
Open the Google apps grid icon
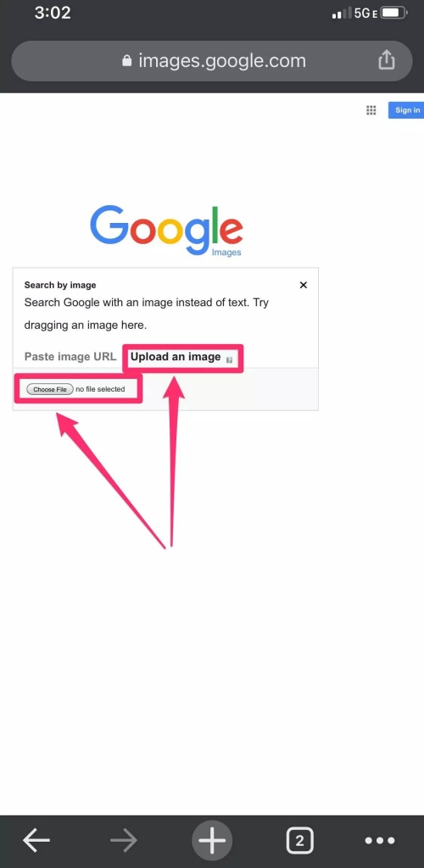pyautogui.click(x=371, y=110)
